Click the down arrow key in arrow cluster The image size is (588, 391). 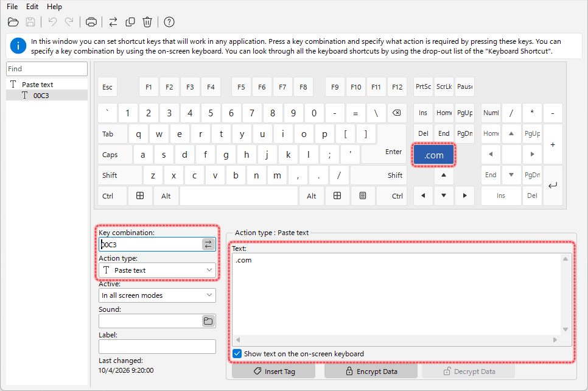pyautogui.click(x=444, y=196)
